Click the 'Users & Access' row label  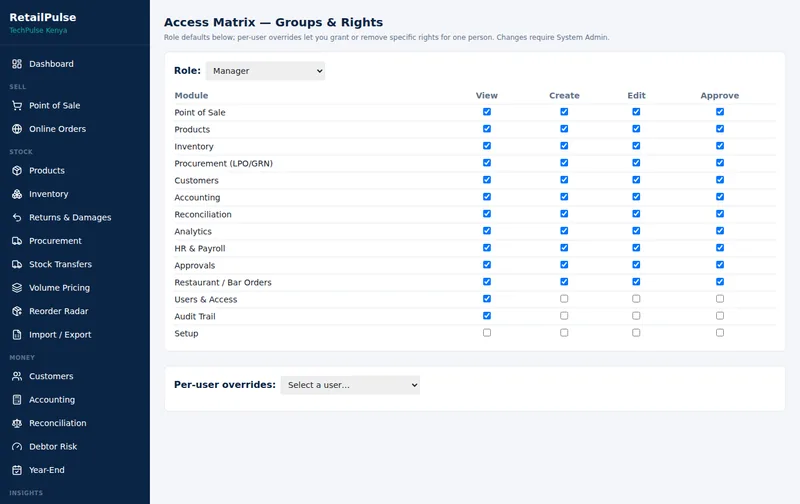206,299
